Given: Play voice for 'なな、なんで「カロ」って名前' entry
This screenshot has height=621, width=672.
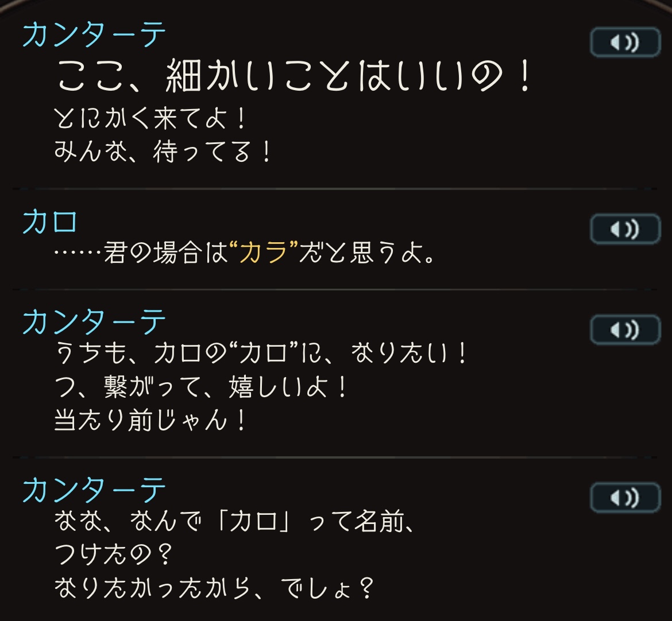Looking at the screenshot, I should [625, 498].
